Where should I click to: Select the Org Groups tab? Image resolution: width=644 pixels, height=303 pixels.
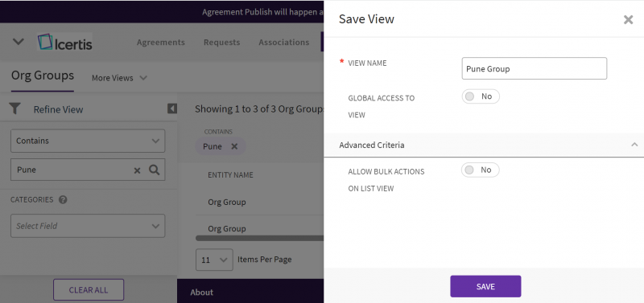click(43, 76)
